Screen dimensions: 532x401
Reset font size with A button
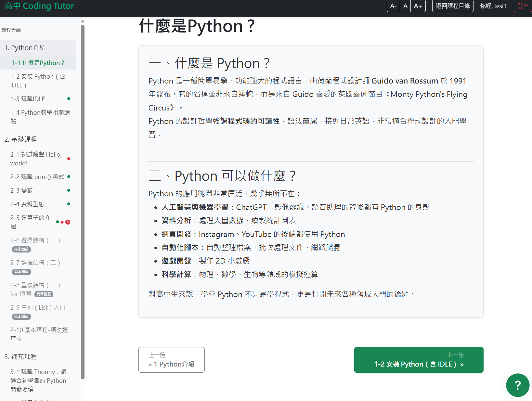point(405,6)
